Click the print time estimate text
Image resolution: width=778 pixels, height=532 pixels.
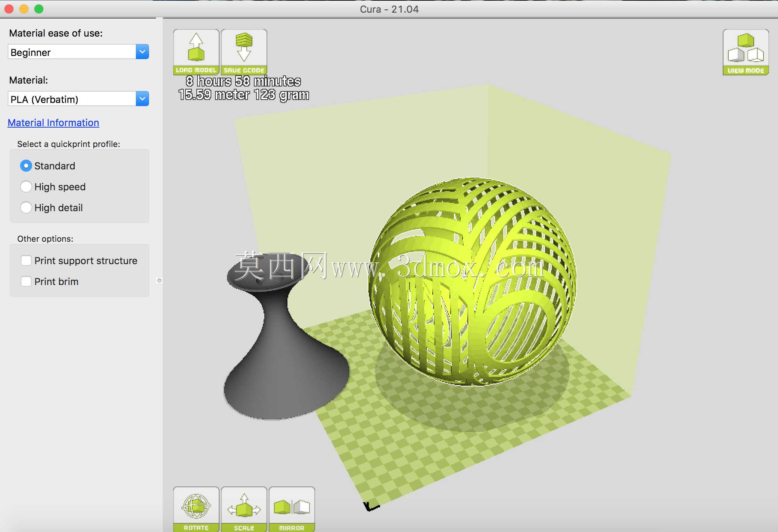coord(243,81)
